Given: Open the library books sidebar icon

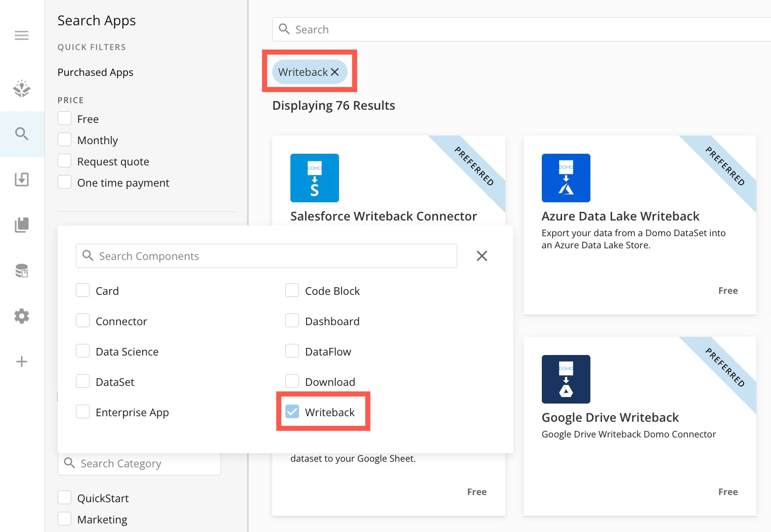Looking at the screenshot, I should tap(22, 225).
